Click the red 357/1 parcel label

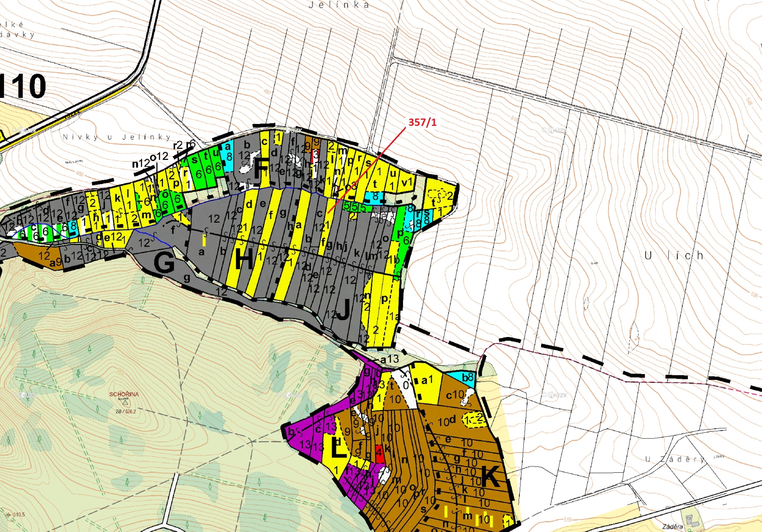pyautogui.click(x=422, y=122)
